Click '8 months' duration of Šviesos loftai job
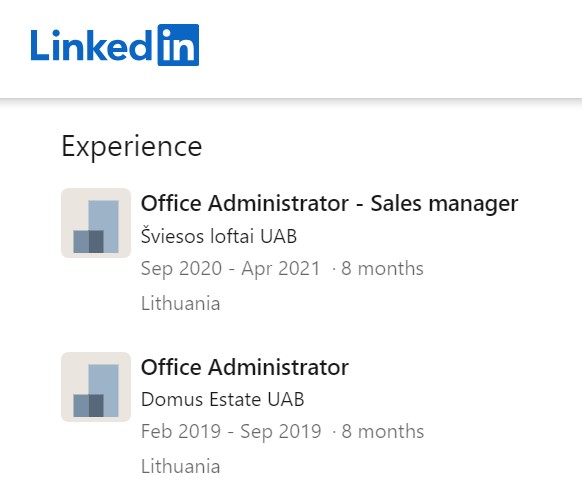 click(x=382, y=268)
